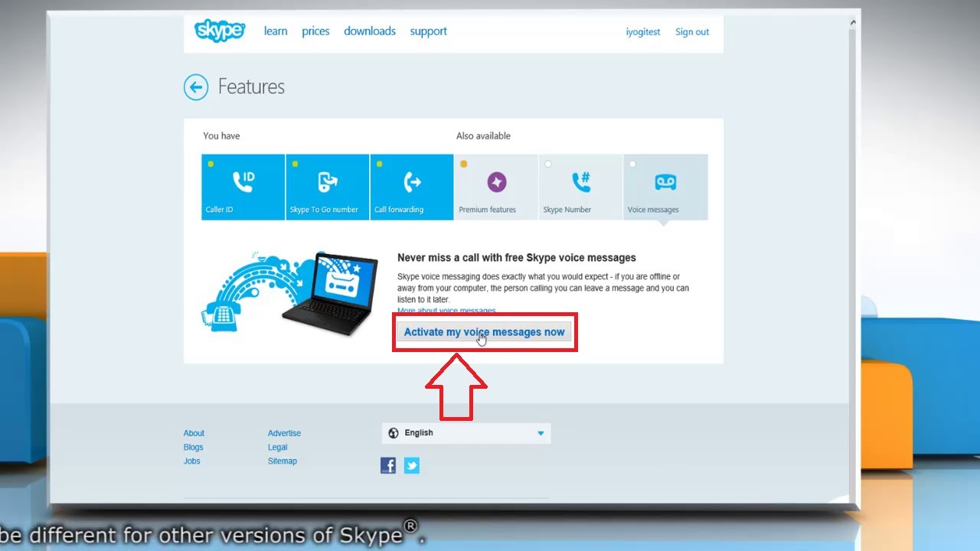
Task: Select the Voice messages tile
Action: (x=665, y=187)
